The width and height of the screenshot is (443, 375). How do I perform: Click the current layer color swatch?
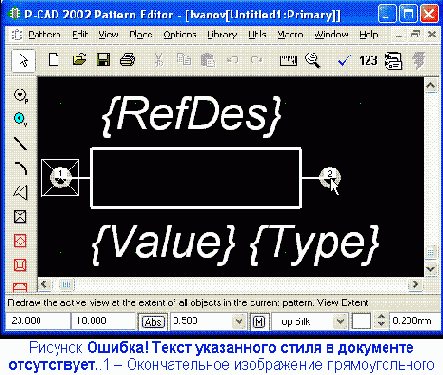pos(361,321)
